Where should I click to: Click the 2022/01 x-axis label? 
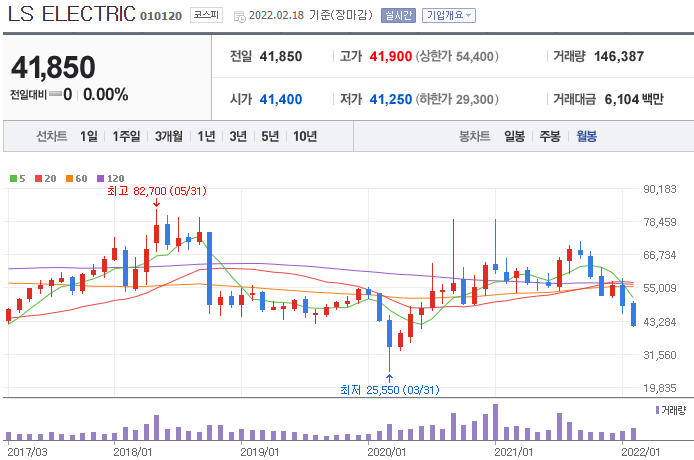640,452
